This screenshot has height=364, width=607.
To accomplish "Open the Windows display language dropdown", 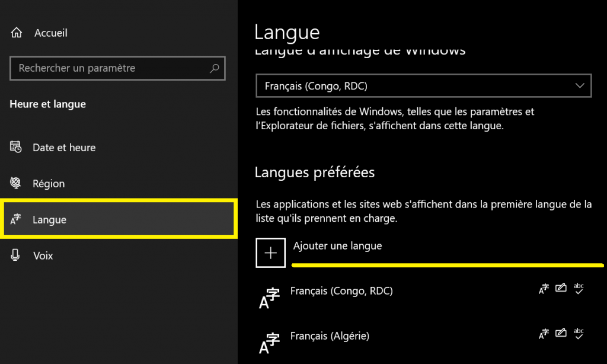I will tap(423, 85).
